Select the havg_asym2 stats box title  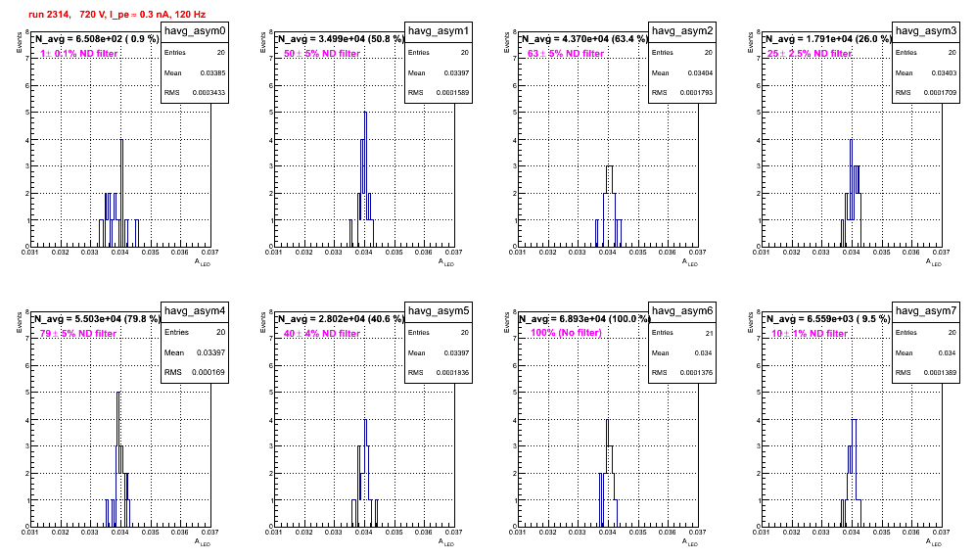tap(682, 31)
